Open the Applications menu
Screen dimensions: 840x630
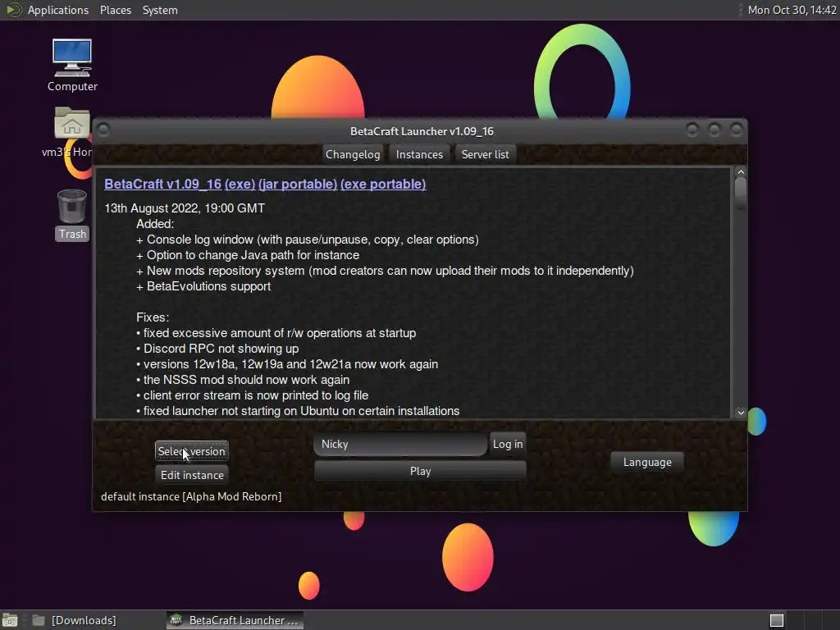click(58, 10)
